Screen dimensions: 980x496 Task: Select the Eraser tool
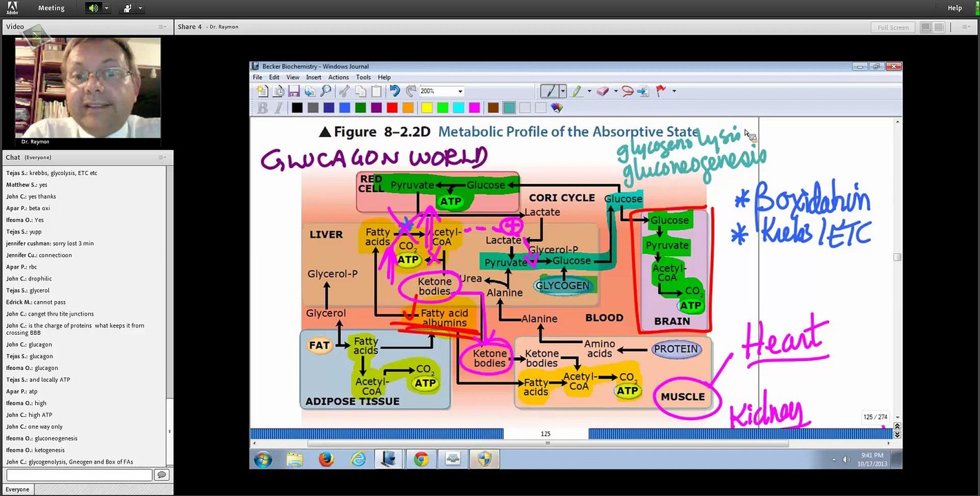coord(603,91)
